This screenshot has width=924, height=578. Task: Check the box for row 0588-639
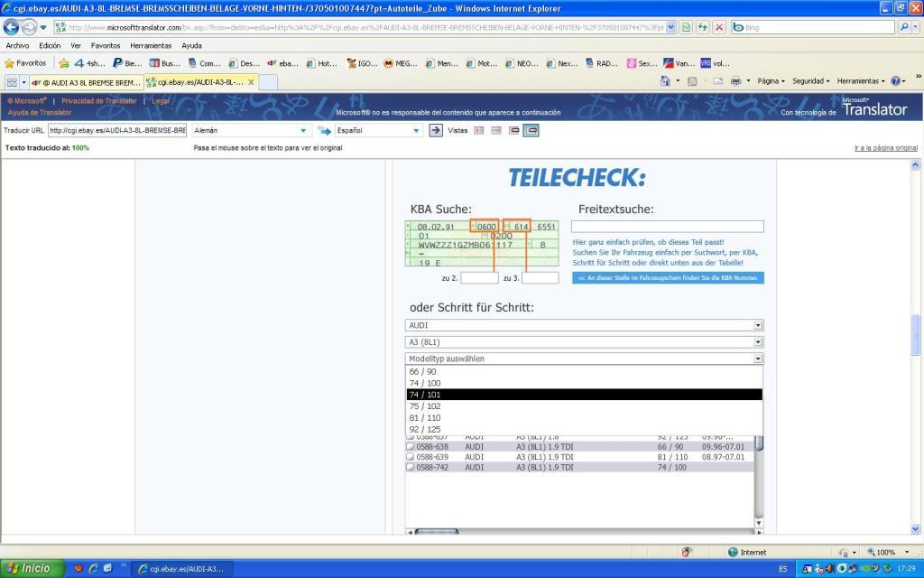(x=411, y=456)
